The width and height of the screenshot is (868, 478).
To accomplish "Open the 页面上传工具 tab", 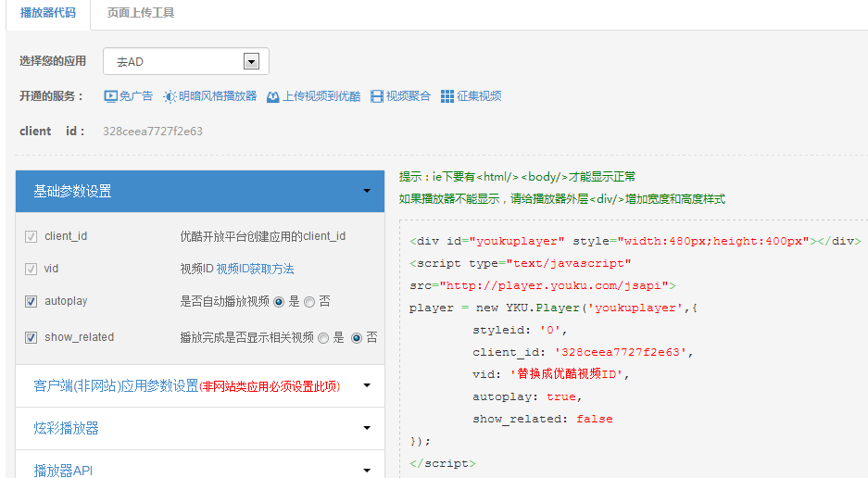I will coord(141,13).
